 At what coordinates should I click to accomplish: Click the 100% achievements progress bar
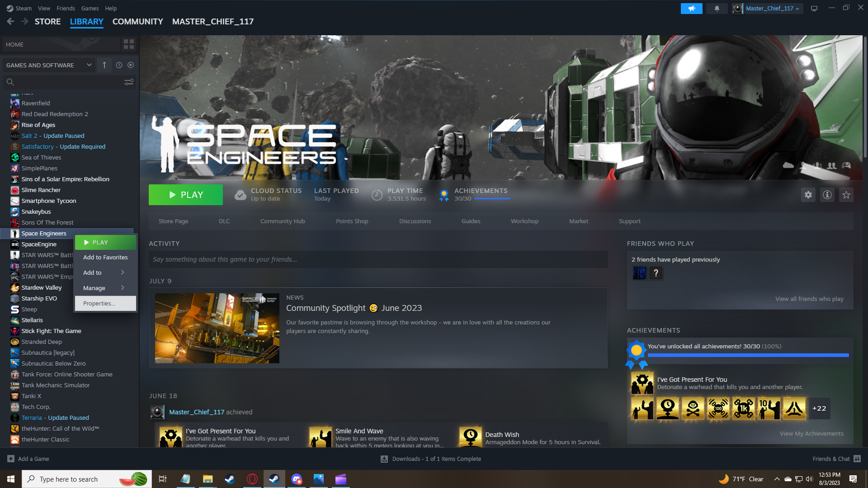[x=748, y=355]
